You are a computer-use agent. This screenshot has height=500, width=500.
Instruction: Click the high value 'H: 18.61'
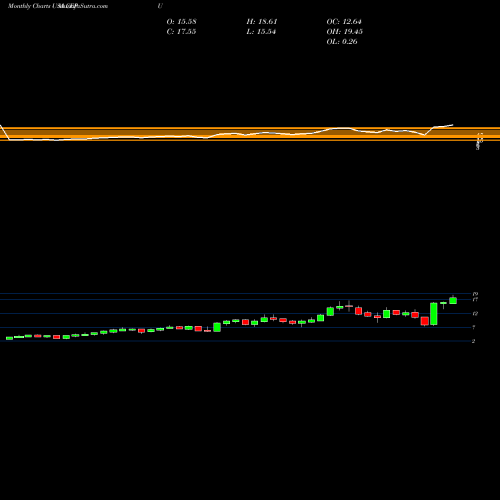click(262, 22)
